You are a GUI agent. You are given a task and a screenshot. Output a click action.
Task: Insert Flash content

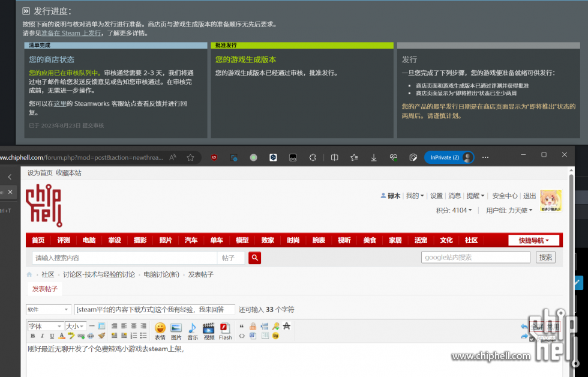click(225, 331)
